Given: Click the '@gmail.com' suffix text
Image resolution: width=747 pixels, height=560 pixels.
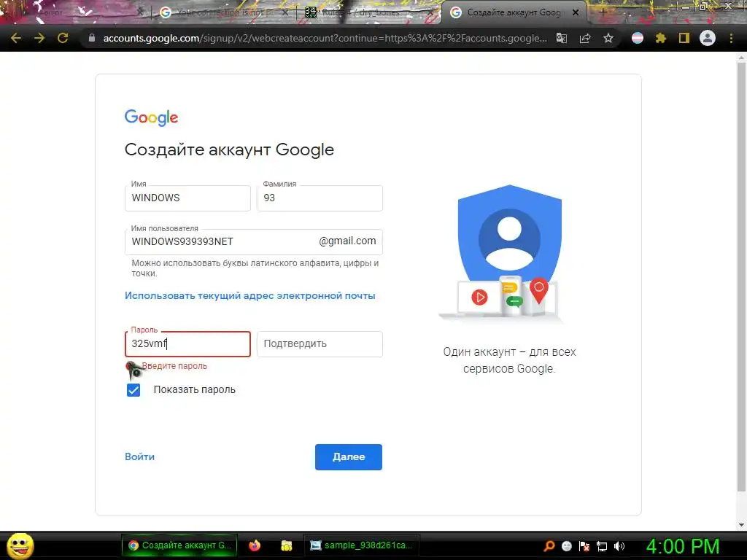Looking at the screenshot, I should point(347,241).
